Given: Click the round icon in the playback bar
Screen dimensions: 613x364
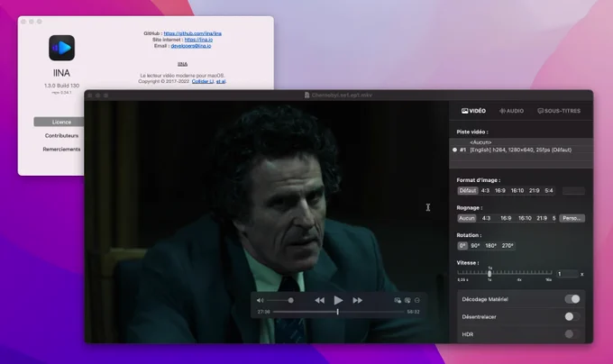Looking at the screenshot, I should (x=417, y=300).
